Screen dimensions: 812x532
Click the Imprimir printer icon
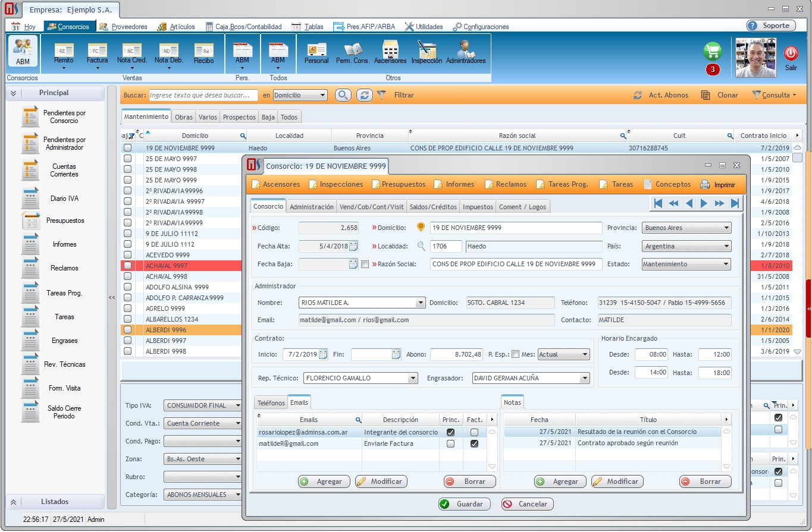(705, 184)
